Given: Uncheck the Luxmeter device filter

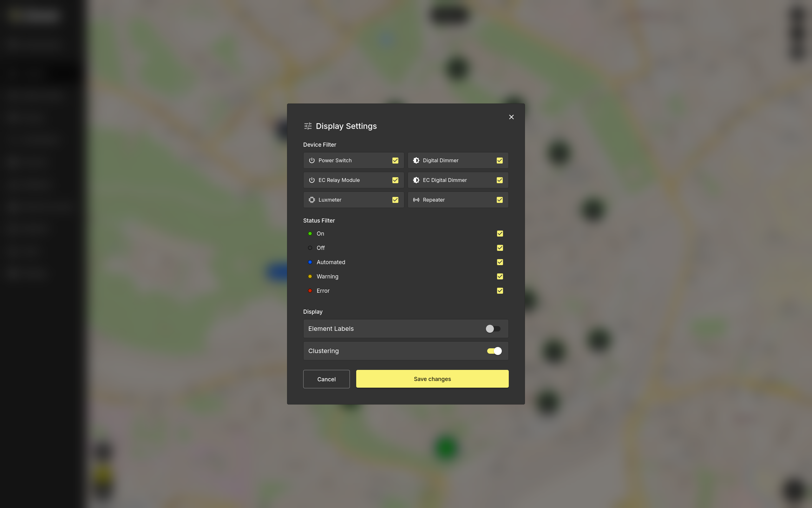Looking at the screenshot, I should click(395, 200).
